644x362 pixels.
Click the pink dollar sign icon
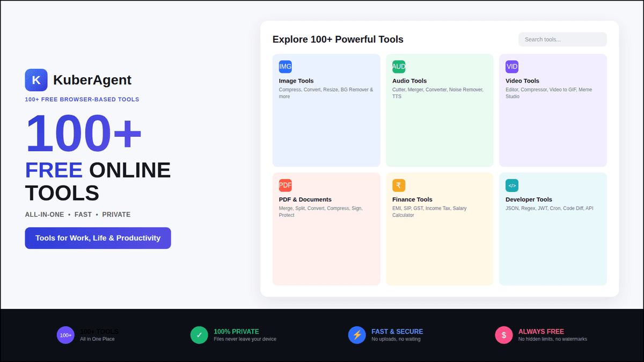[503, 335]
